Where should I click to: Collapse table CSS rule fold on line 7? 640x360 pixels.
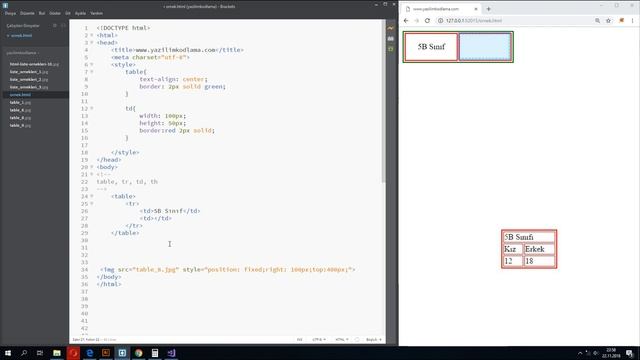click(92, 72)
